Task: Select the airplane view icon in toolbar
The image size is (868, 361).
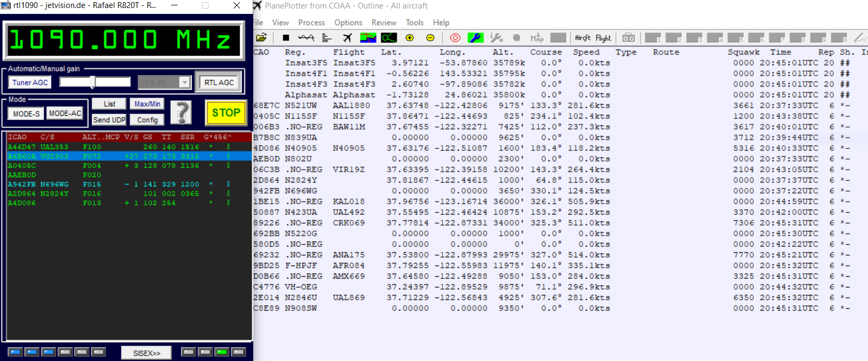Action: (348, 38)
